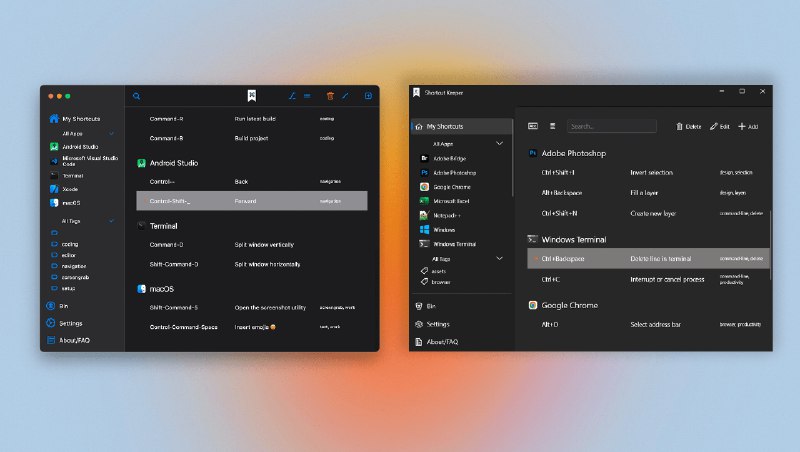Click the Edit button in Windows window
800x452 pixels.
point(719,127)
